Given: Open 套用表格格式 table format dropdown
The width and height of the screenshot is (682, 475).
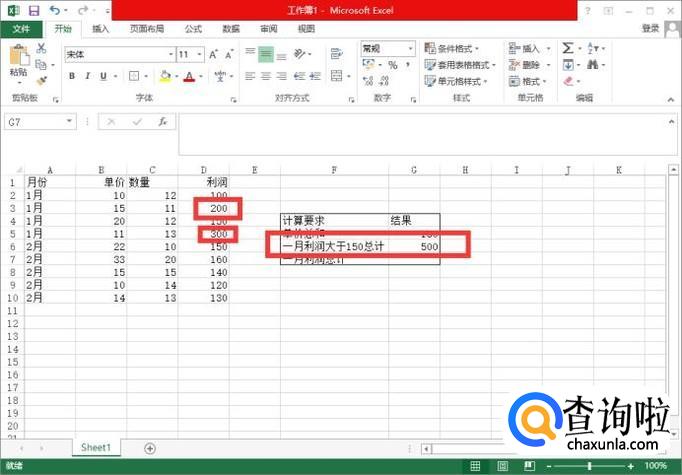Looking at the screenshot, I should 460,65.
